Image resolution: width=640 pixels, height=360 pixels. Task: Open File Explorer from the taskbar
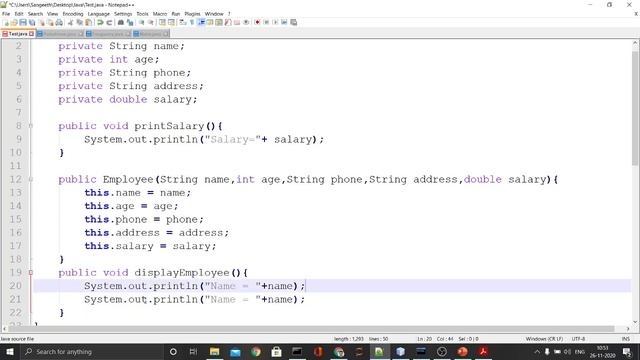(x=214, y=351)
